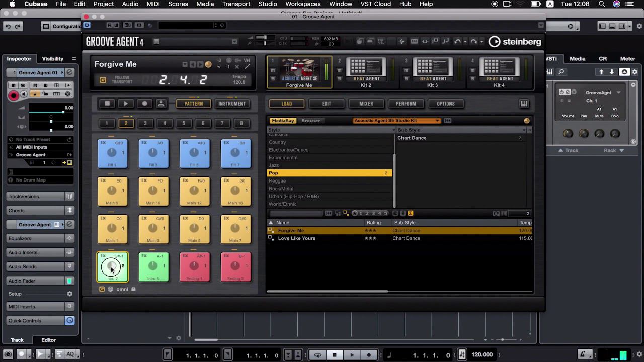Trigger the Intro 3 green pattern pad
The width and height of the screenshot is (644, 362).
(153, 266)
